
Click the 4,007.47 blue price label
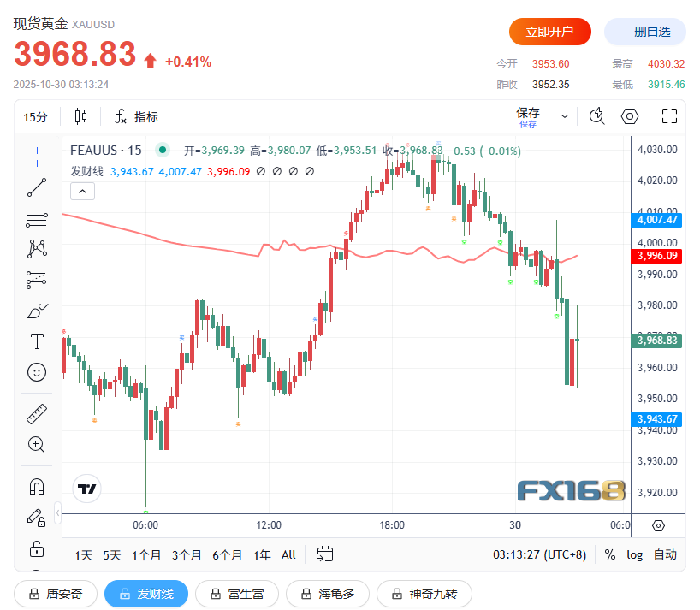(x=656, y=220)
